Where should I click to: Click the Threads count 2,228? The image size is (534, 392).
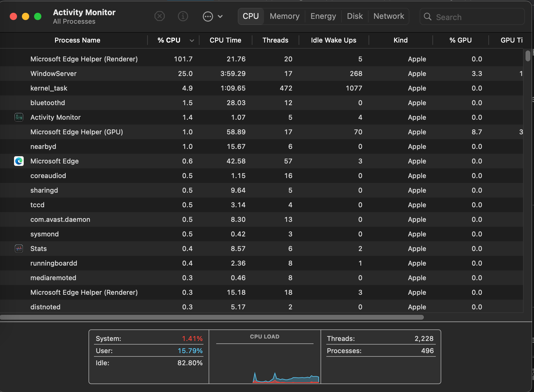tap(424, 339)
